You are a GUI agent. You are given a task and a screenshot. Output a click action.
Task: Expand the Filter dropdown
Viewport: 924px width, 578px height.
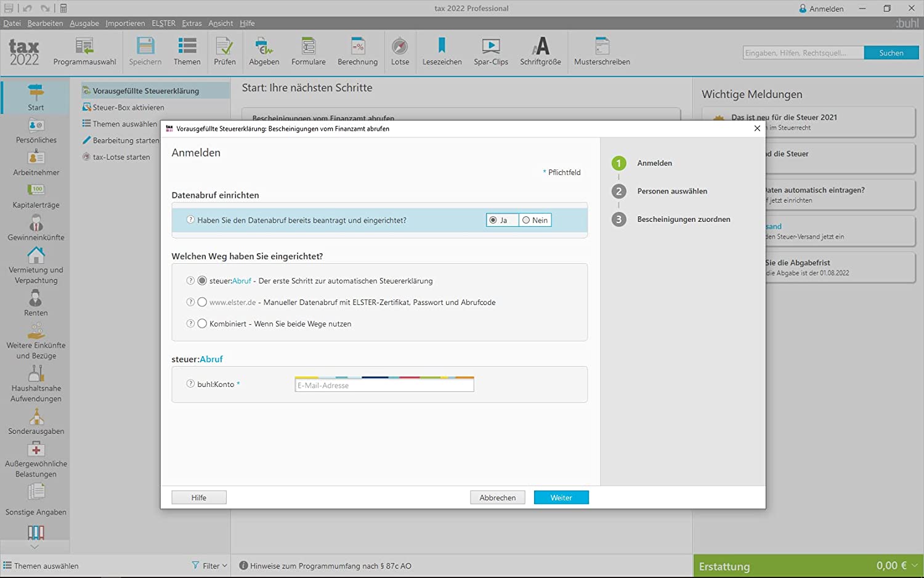tap(210, 566)
